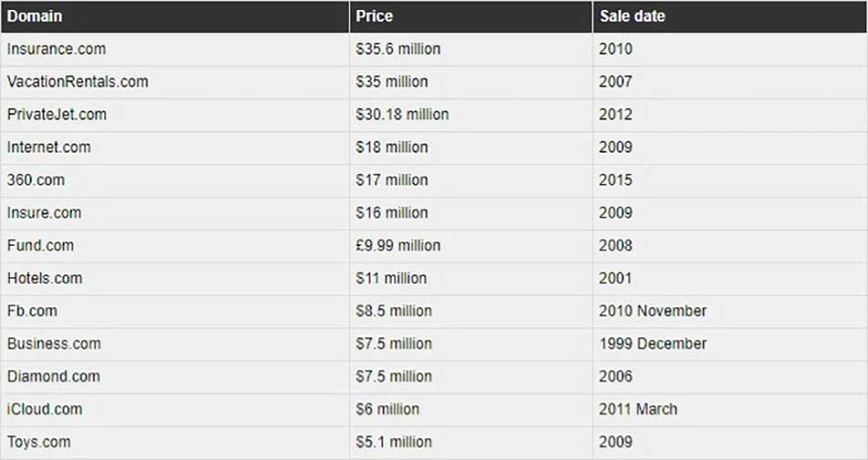Click the VacationRentals.com domain cell
Screen dimensions: 868x460
pos(78,82)
